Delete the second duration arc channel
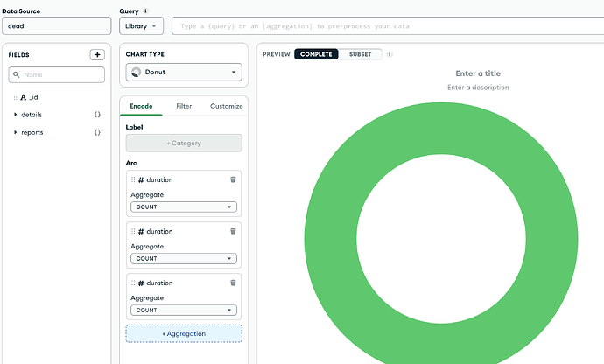604x364 pixels. point(233,231)
